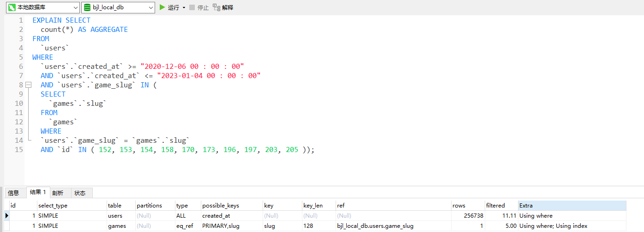
Task: Click the partitions column header
Action: pos(155,205)
